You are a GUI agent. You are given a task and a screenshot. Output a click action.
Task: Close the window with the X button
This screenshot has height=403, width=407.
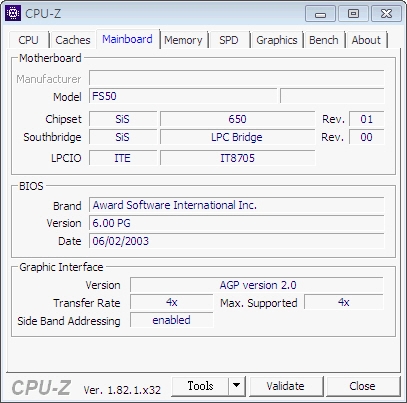pyautogui.click(x=386, y=14)
